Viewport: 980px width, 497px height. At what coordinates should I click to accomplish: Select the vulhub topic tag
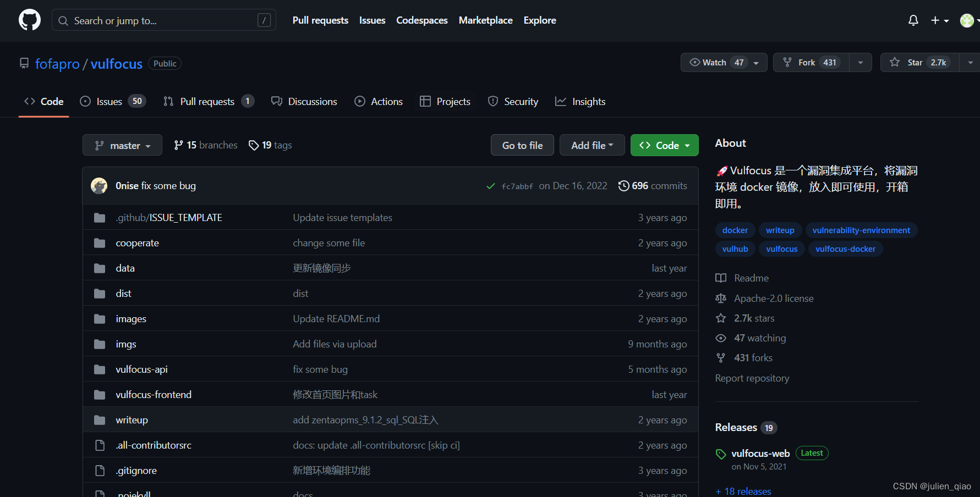(x=735, y=249)
